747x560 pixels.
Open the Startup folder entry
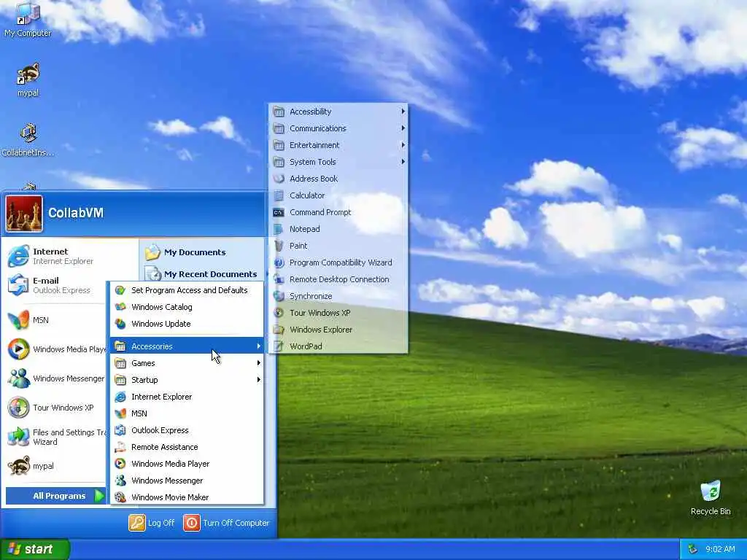click(x=187, y=379)
